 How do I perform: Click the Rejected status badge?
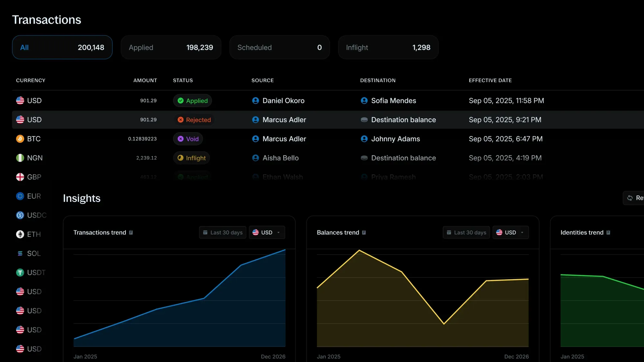(194, 120)
